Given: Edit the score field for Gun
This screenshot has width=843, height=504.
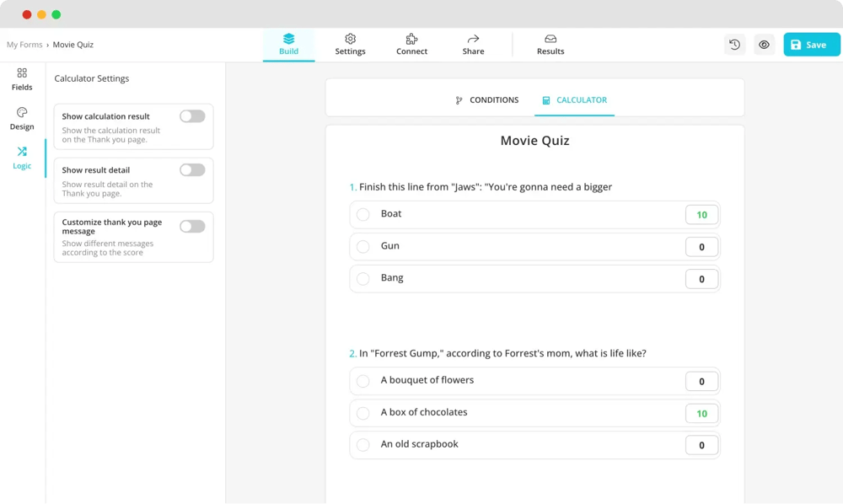Looking at the screenshot, I should [701, 247].
